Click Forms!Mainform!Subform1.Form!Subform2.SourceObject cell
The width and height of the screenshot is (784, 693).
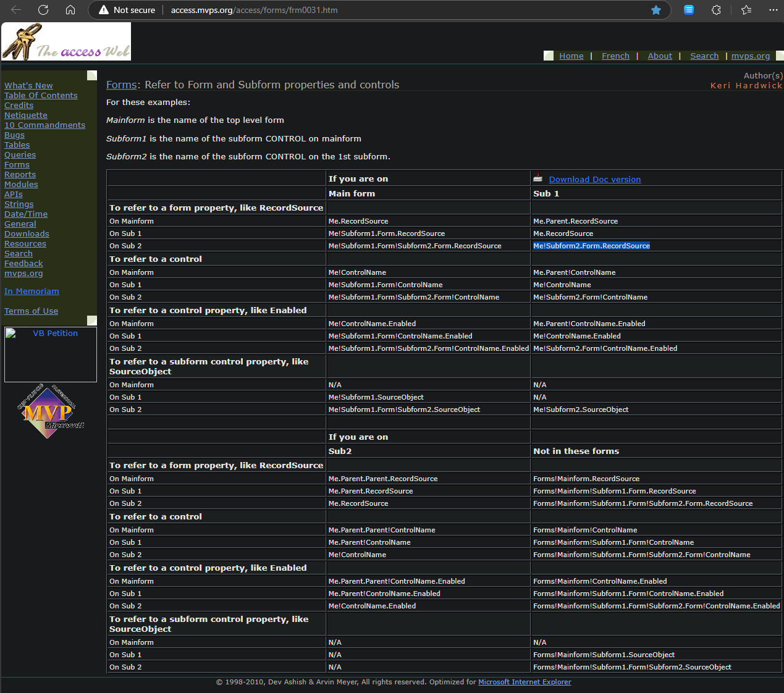pos(632,667)
